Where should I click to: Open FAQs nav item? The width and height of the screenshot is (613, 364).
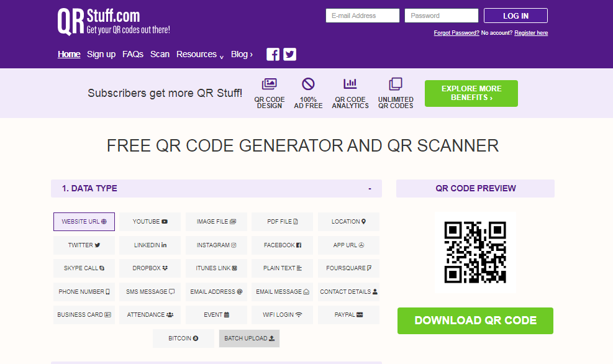[x=133, y=54]
